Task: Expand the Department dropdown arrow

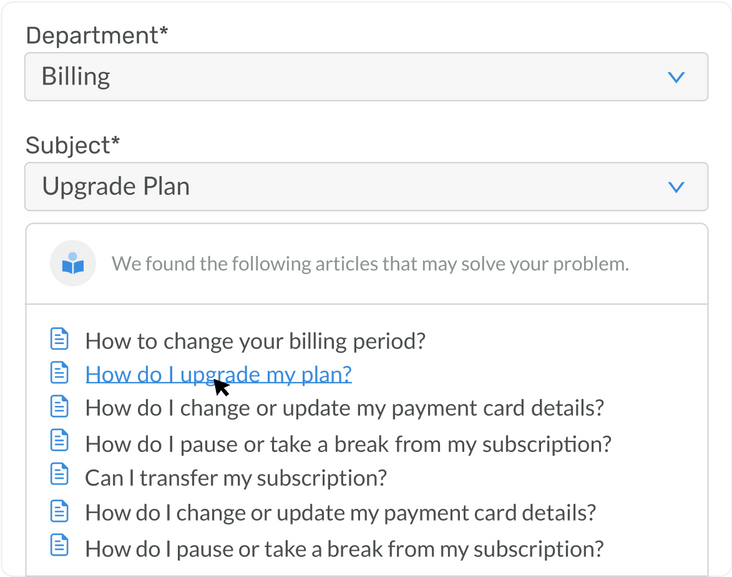Action: pyautogui.click(x=676, y=77)
